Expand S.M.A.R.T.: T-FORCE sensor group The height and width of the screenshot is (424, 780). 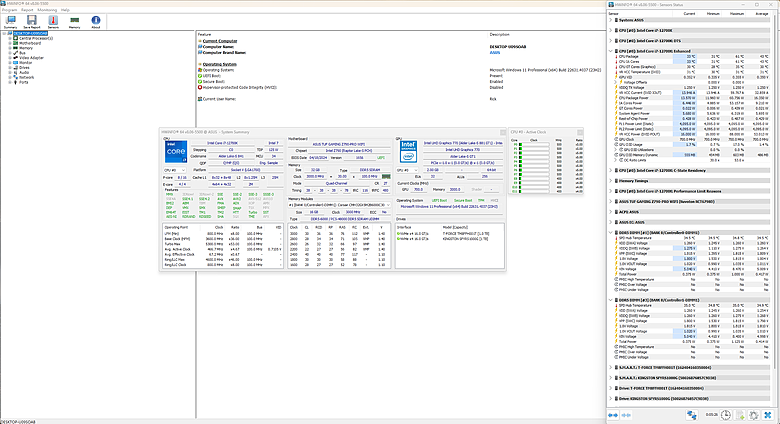[x=611, y=368]
